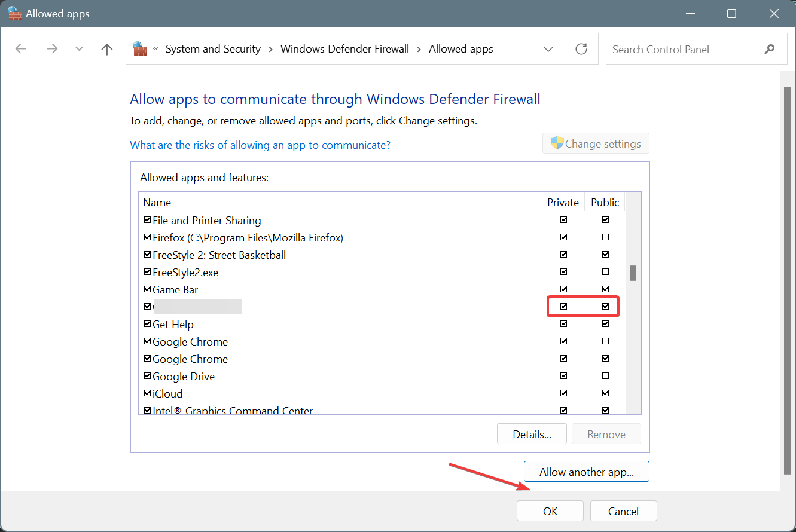Navigate to System and Security breadcrumb
This screenshot has height=532, width=796.
tap(213, 49)
